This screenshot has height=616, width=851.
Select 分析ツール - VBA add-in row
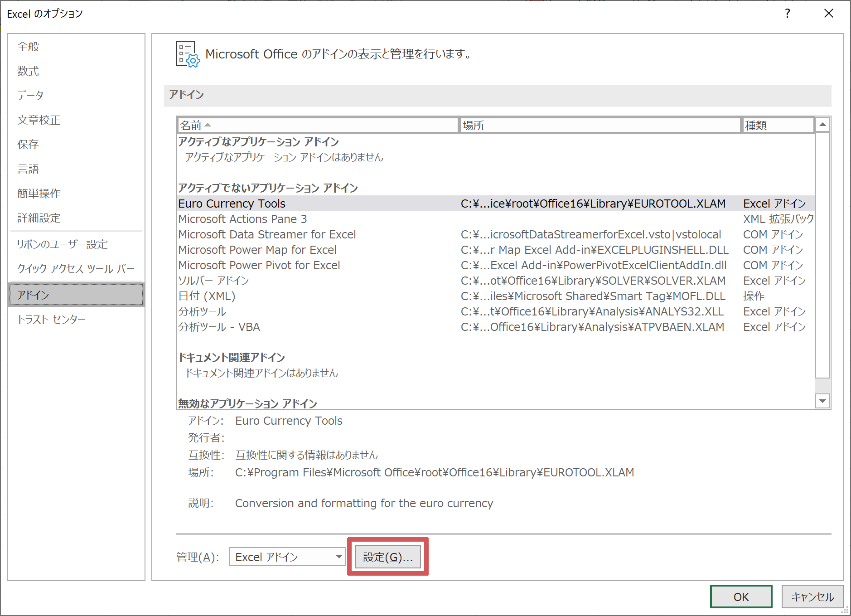point(219,327)
